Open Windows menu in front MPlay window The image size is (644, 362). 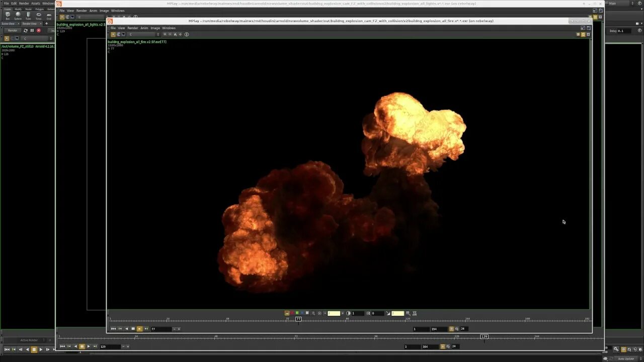tap(169, 28)
